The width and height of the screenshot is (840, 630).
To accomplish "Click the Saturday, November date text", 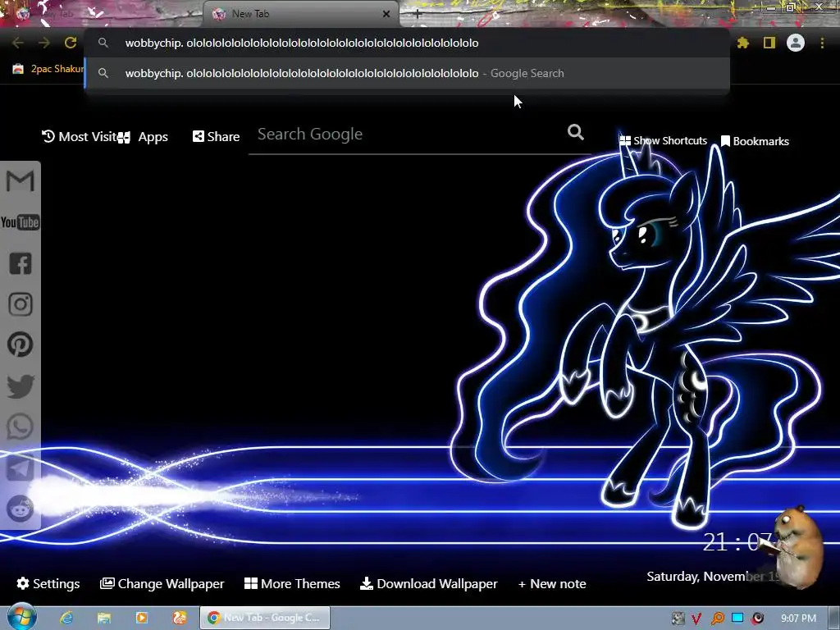I will [713, 577].
